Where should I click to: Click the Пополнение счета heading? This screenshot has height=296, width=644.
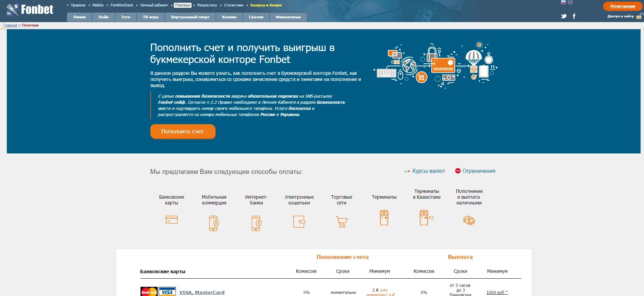[x=343, y=257]
